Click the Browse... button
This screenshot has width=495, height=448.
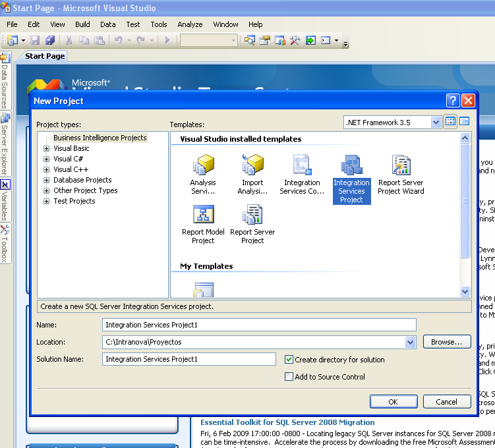click(446, 342)
